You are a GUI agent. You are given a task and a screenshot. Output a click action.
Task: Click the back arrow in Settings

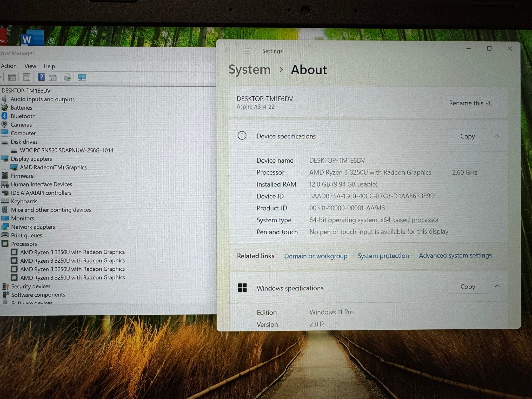point(228,51)
